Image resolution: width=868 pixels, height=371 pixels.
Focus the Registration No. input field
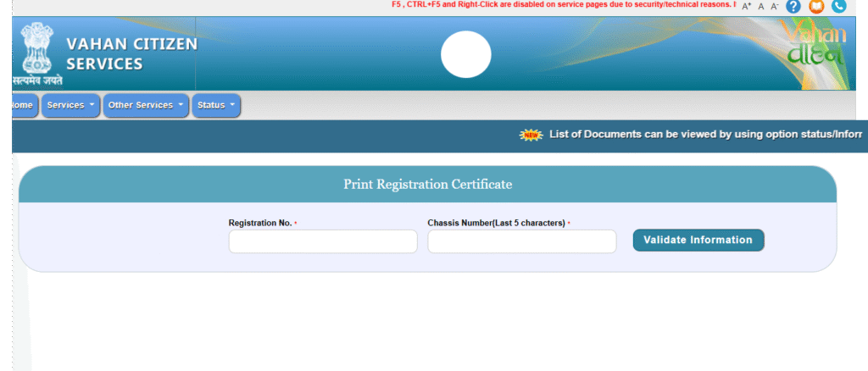tap(323, 241)
